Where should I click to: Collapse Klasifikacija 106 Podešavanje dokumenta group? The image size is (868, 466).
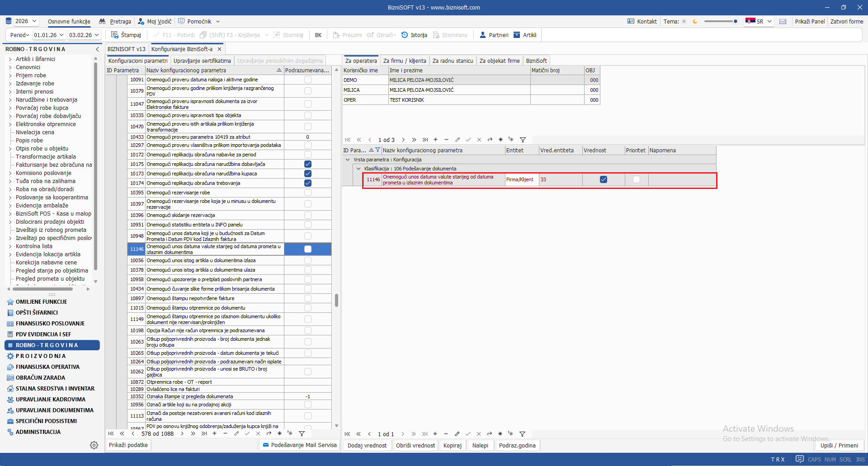[x=359, y=169]
